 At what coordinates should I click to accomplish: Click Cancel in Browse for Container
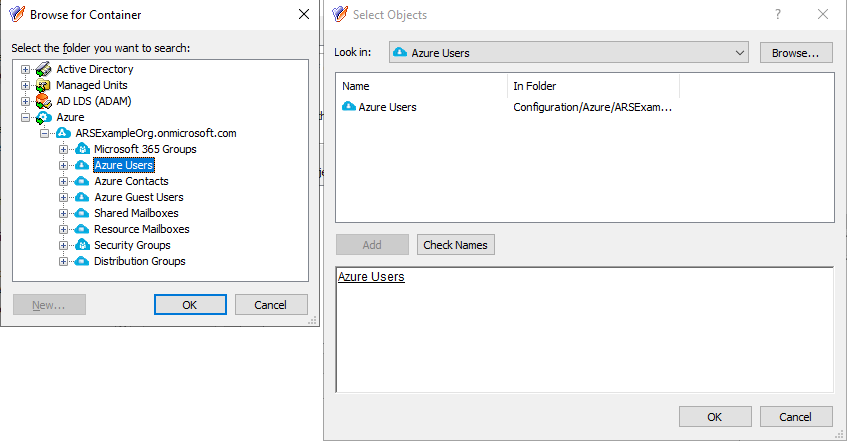(271, 305)
